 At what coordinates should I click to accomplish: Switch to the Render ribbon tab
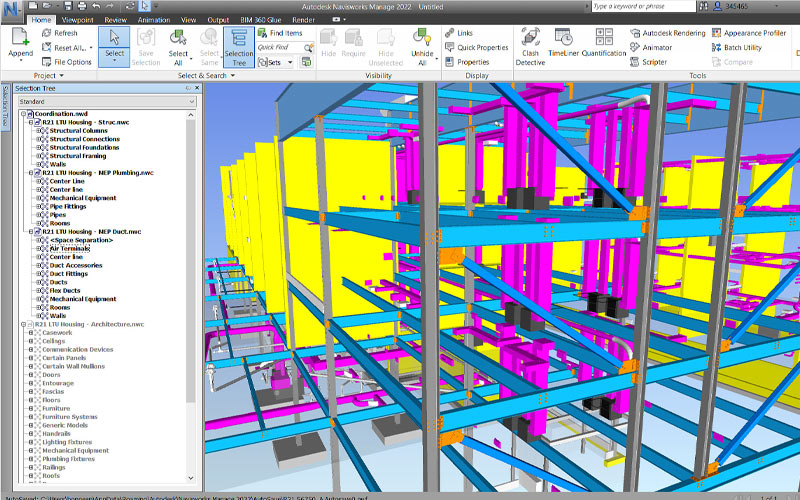(x=303, y=20)
